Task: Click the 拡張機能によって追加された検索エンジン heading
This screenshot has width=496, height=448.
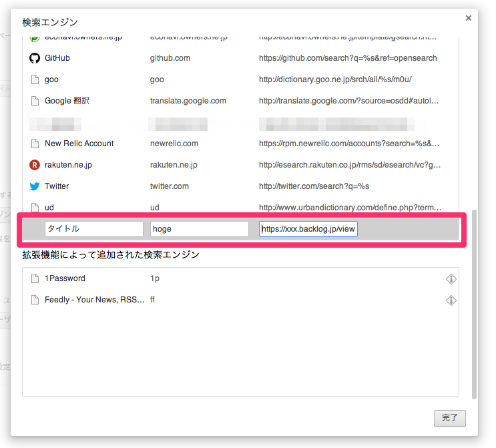Action: [x=111, y=254]
